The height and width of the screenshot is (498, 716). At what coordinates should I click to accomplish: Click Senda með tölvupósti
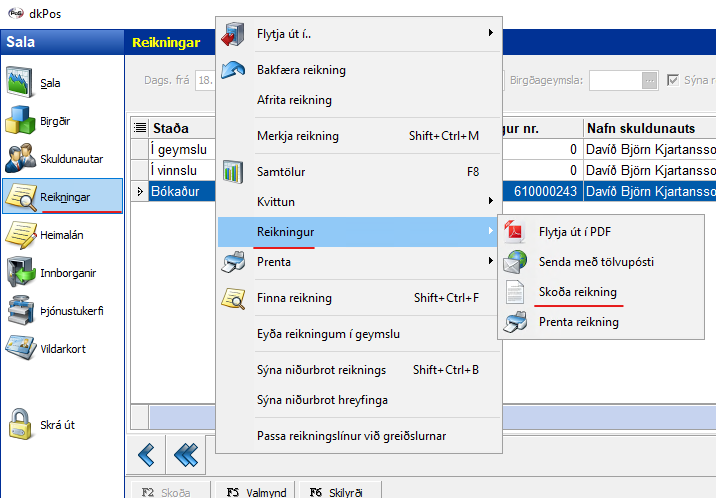(x=596, y=262)
